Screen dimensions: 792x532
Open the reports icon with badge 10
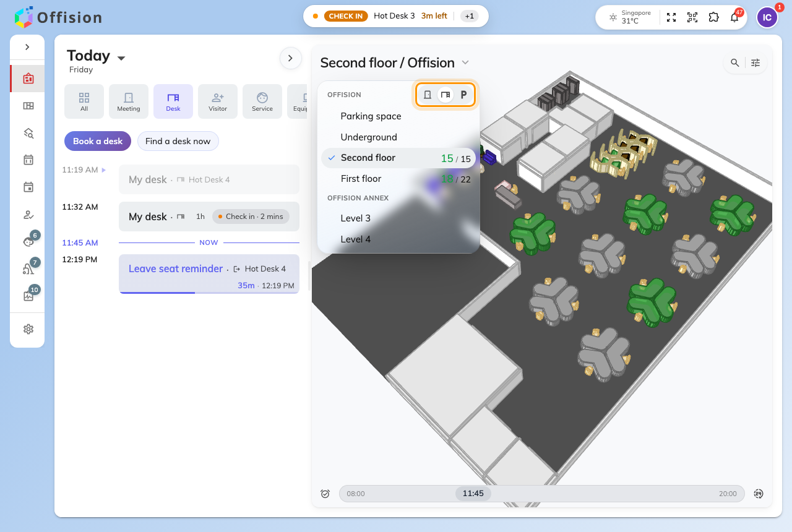(28, 296)
